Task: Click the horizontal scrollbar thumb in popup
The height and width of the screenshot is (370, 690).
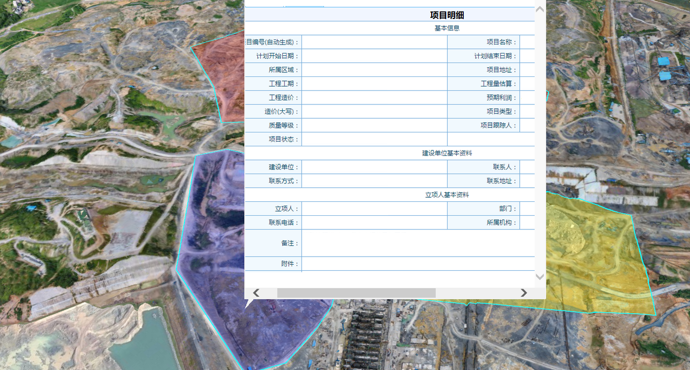Action: click(356, 293)
